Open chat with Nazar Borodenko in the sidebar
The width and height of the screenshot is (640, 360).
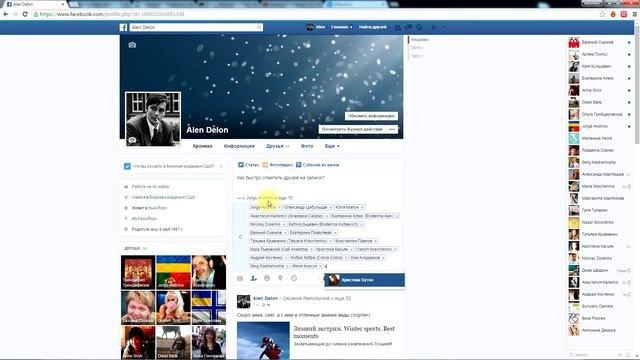[598, 222]
